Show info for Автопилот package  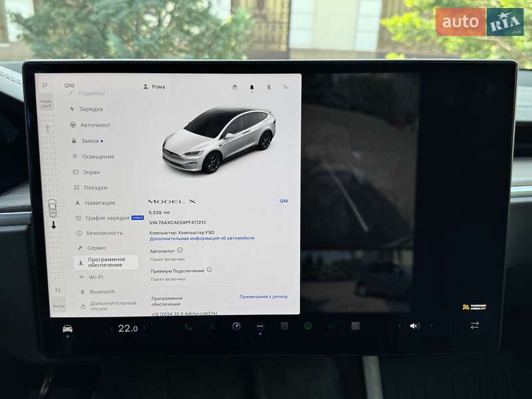pos(180,250)
